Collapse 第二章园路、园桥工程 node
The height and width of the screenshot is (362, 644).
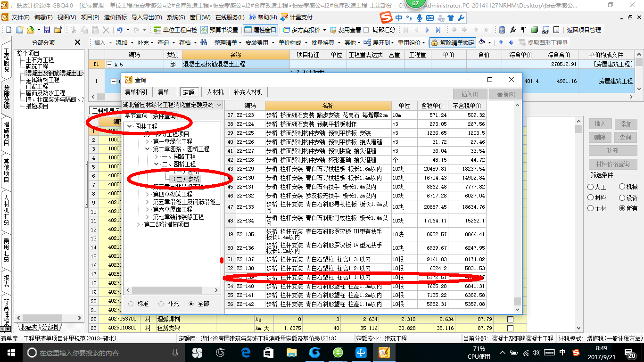point(148,149)
